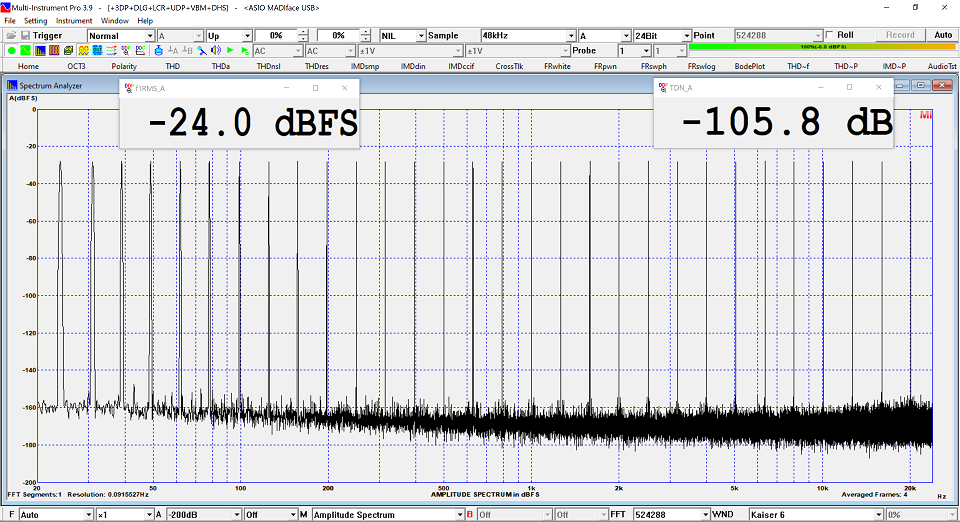Enable the Roll checkbox
Screen dimensions: 960x522
829,35
